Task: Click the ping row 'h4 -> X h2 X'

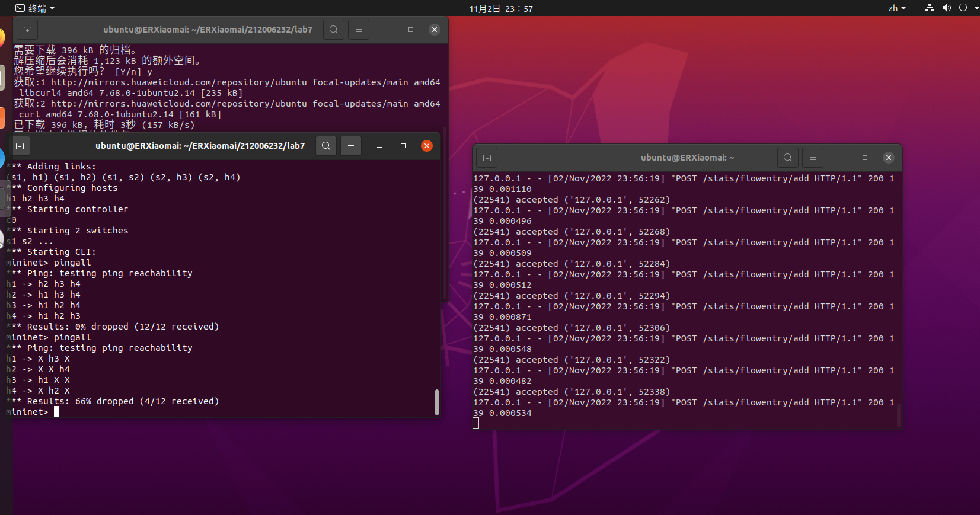Action: pos(38,391)
